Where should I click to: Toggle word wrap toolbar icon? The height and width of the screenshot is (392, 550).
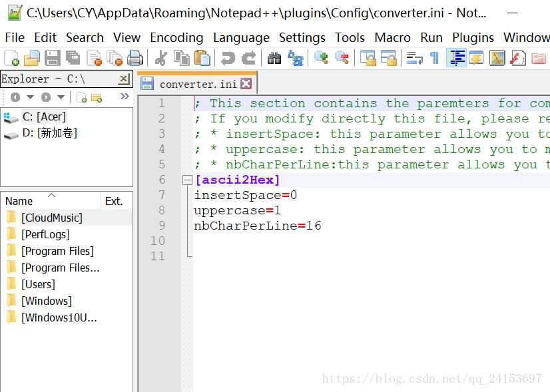click(414, 58)
